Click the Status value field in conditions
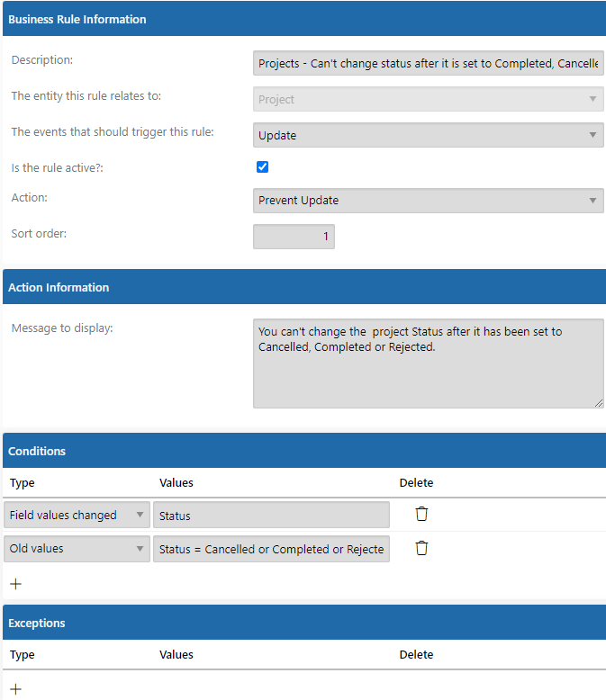Screen dimensions: 606x700 (x=271, y=515)
